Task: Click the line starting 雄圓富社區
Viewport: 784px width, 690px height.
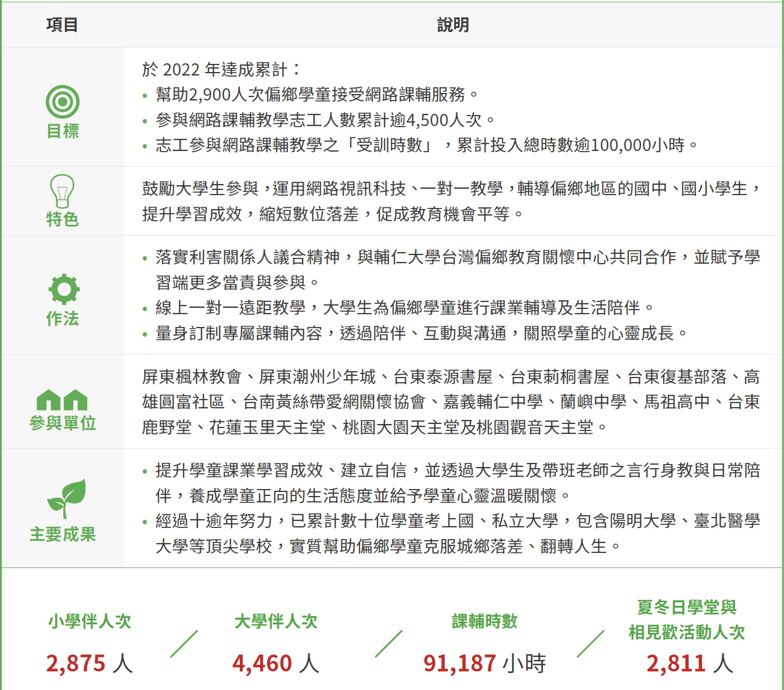Action: (451, 402)
